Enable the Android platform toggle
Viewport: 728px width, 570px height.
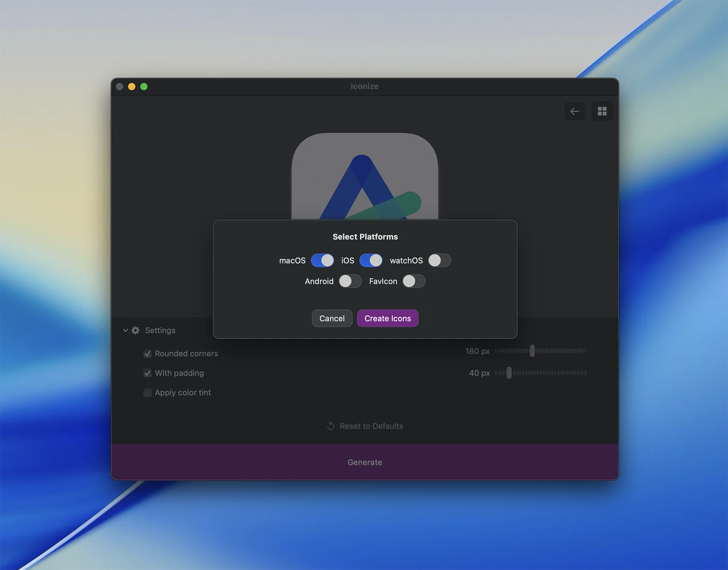[x=350, y=281]
